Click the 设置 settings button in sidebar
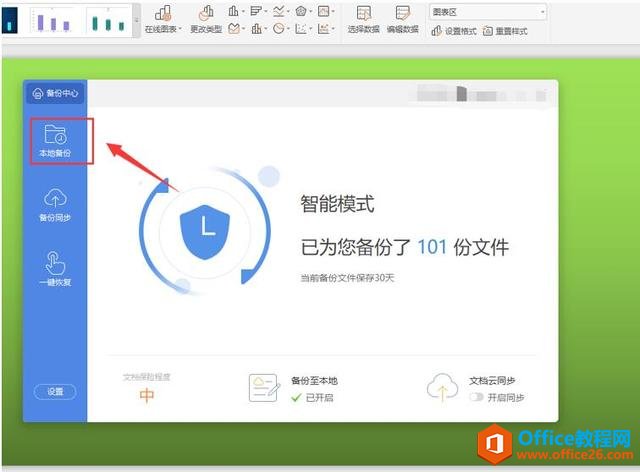 click(x=55, y=392)
